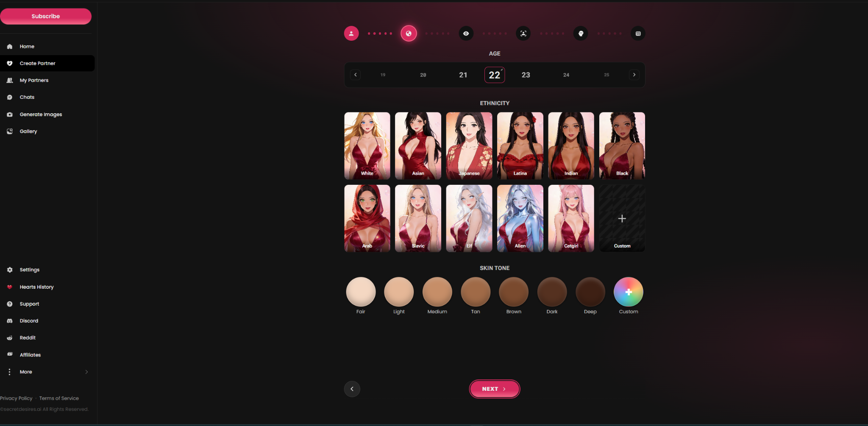This screenshot has height=426, width=868.
Task: Click the Generate Images camera icon
Action: tap(10, 114)
